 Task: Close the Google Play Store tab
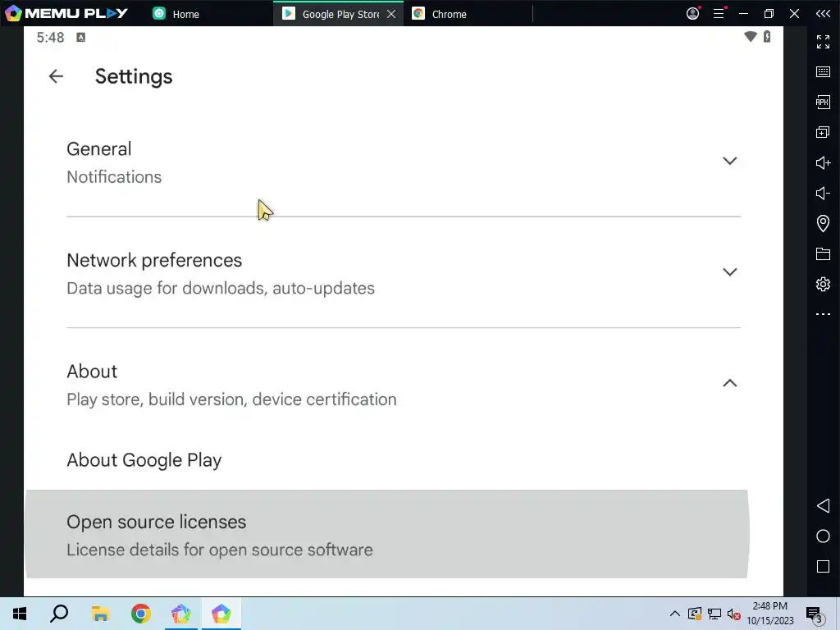coord(391,14)
